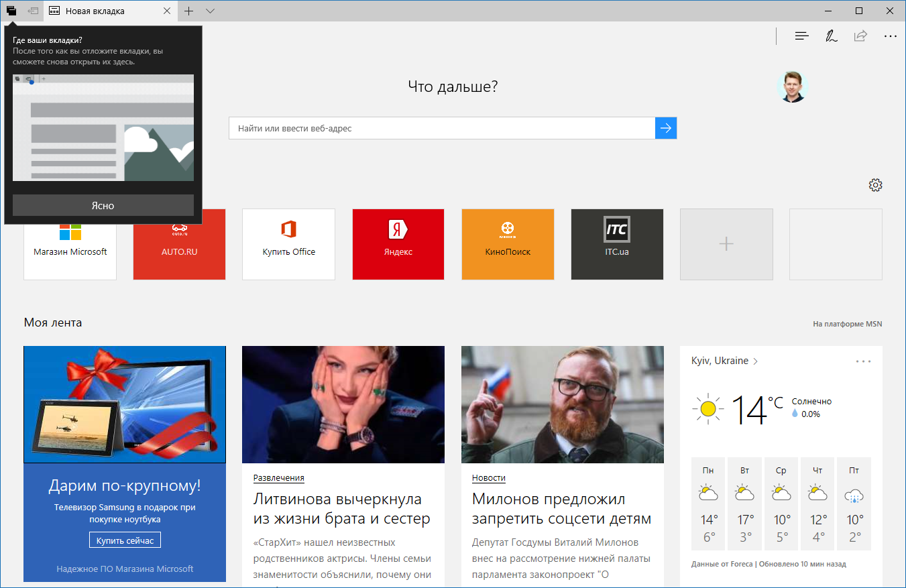
Task: Click the feed settings gear icon
Action: click(875, 185)
